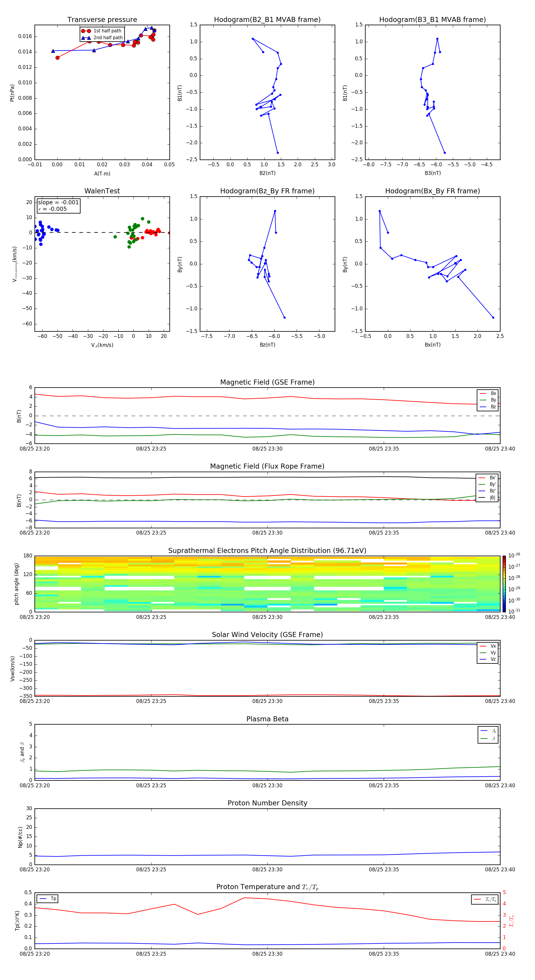The width and height of the screenshot is (535, 980).
Task: Click the "WalenTest" plot title
Action: click(102, 191)
